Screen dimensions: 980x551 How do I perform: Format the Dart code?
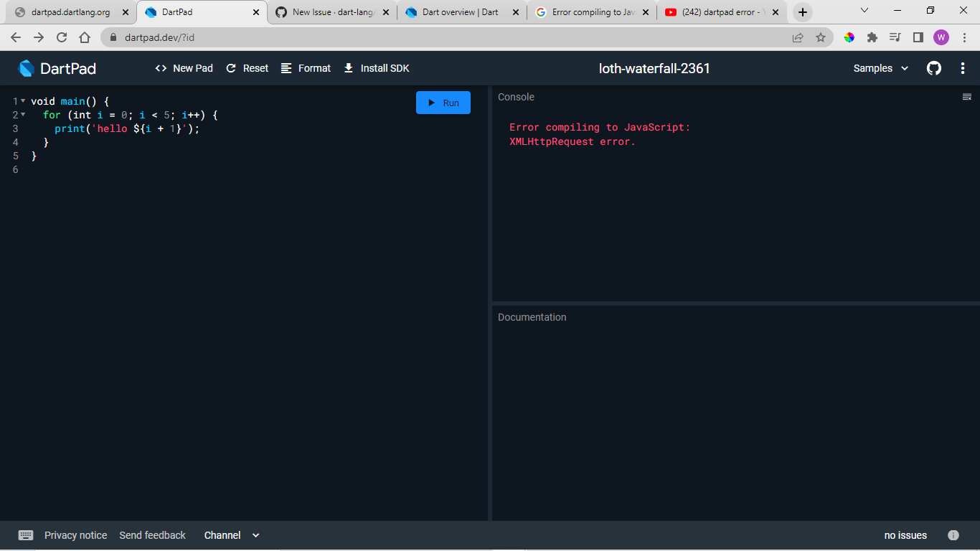[x=306, y=68]
